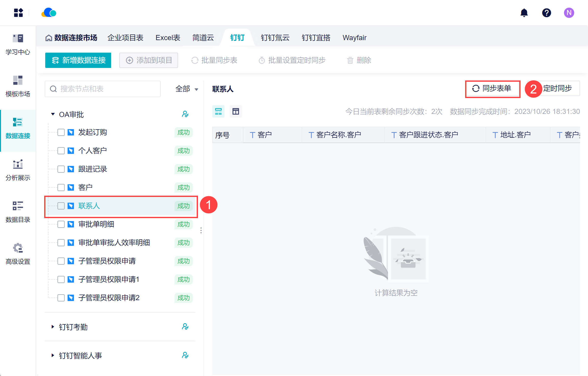Screen dimensions: 588x376
Task: Switch to the Excel表 tab
Action: tap(168, 38)
